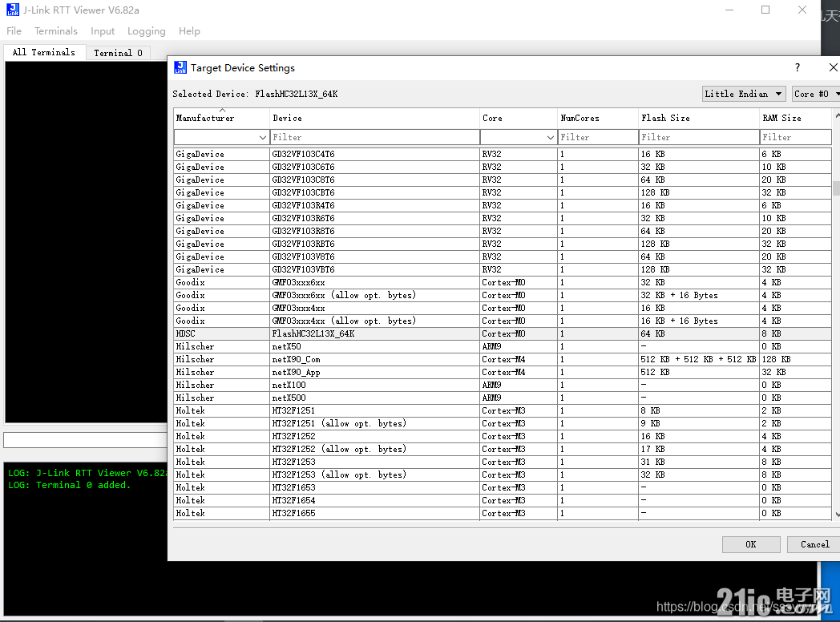This screenshot has height=622, width=840.
Task: Click the J-Link icon in Target Device Settings dialog
Action: click(x=180, y=67)
